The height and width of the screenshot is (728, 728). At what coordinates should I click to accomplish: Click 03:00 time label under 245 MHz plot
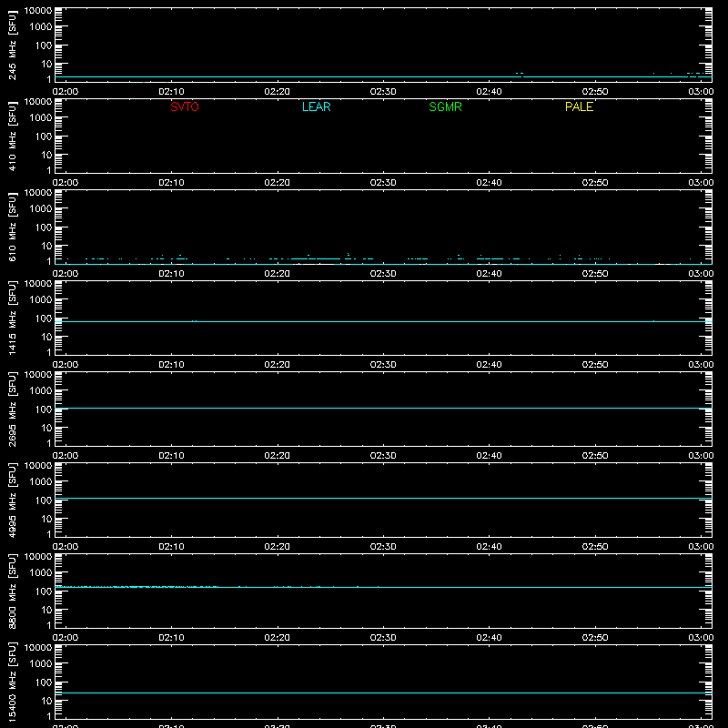pos(701,92)
